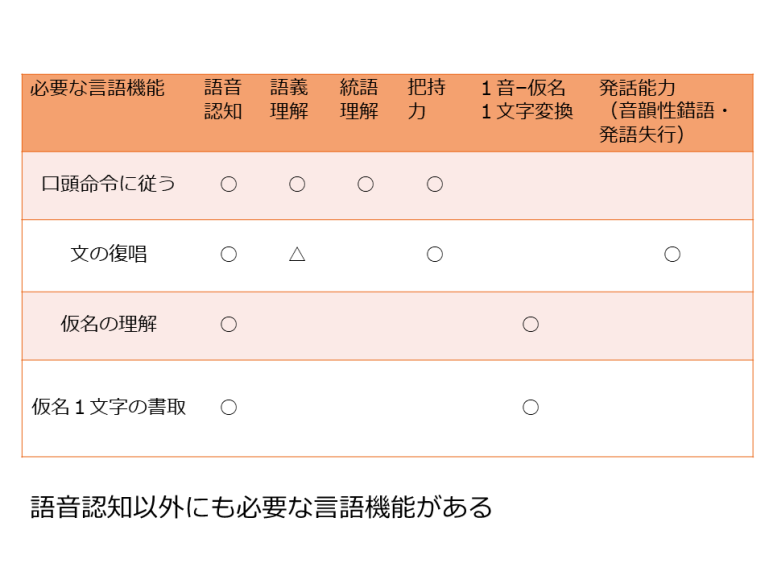Click the 文の復唱 row label

pyautogui.click(x=108, y=254)
